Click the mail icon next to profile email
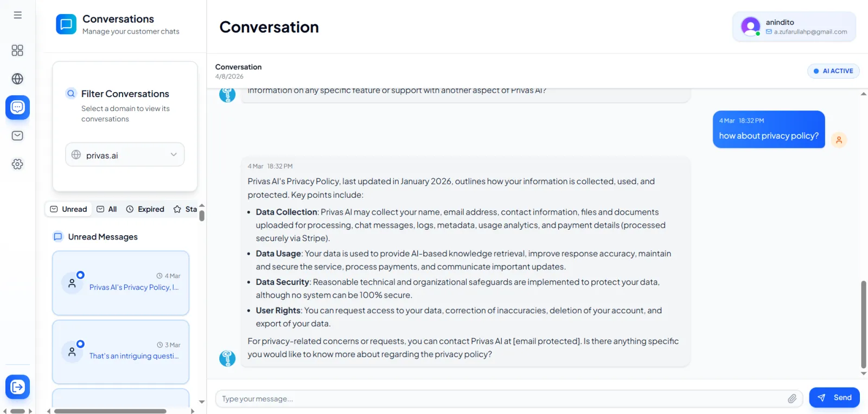 pos(769,32)
